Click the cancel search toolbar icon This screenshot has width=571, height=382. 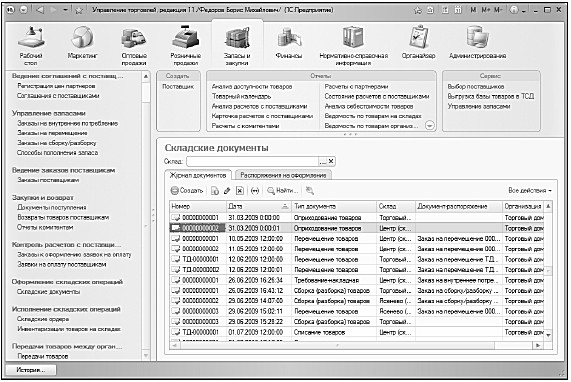click(x=310, y=190)
